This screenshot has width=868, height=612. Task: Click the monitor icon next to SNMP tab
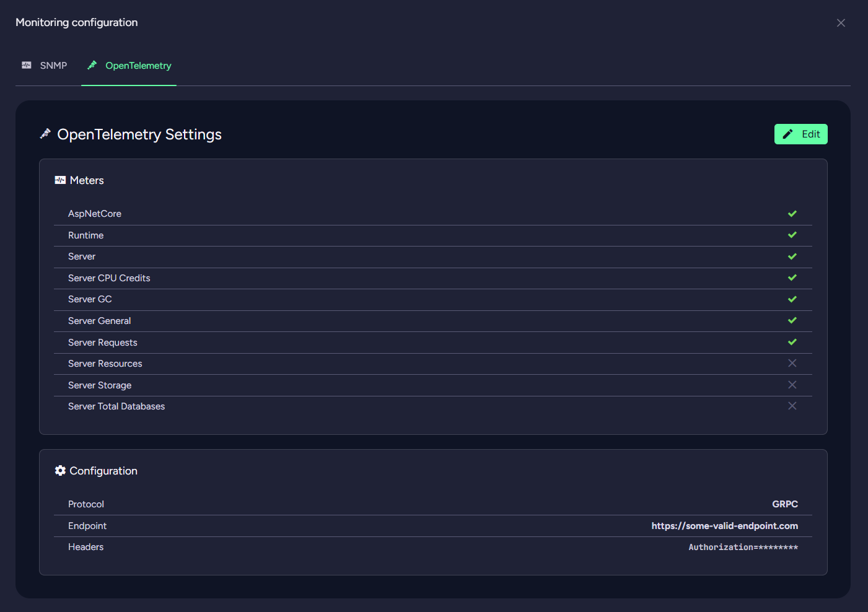(27, 64)
